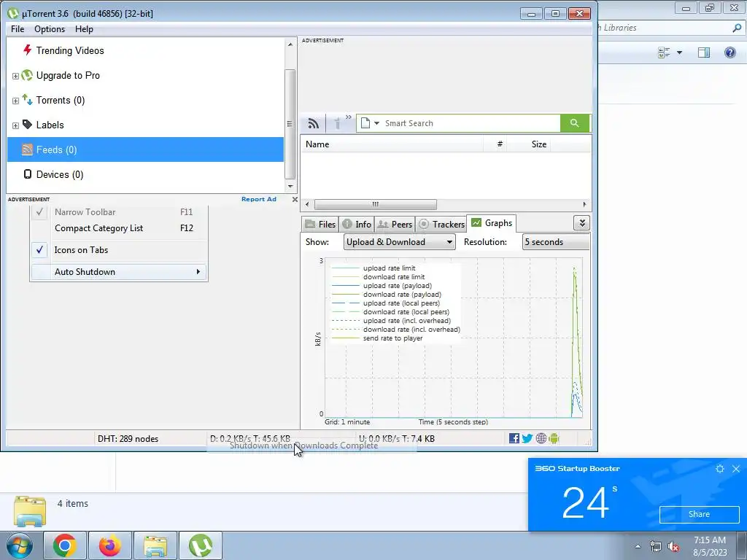The width and height of the screenshot is (747, 560).
Task: Click sidebar scroll up arrow
Action: [290, 44]
